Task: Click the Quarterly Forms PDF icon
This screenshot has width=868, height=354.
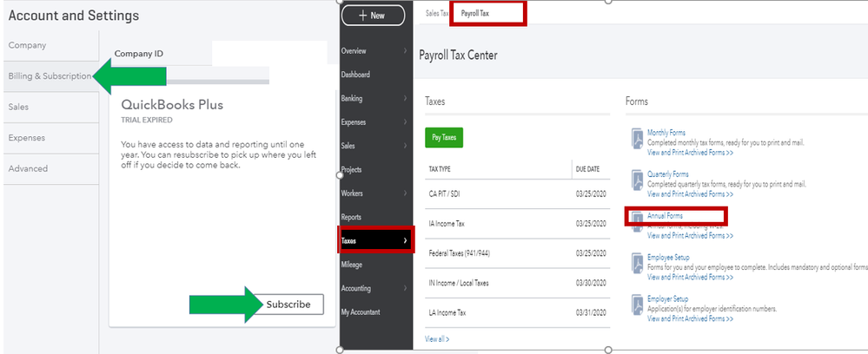Action: pos(637,180)
